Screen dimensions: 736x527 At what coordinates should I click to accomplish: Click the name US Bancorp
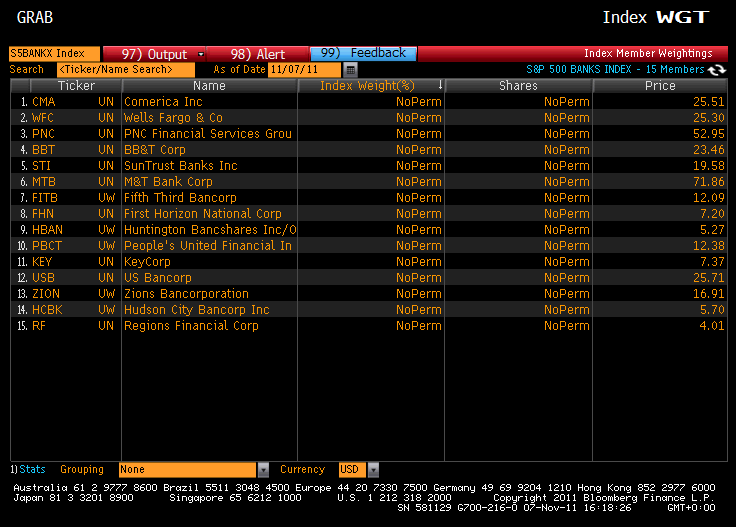point(158,277)
